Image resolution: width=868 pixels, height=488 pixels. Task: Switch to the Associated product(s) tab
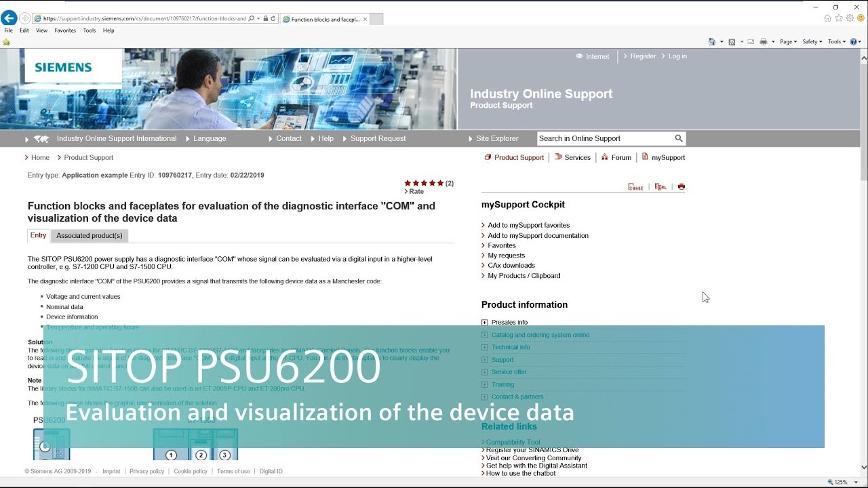[90, 236]
